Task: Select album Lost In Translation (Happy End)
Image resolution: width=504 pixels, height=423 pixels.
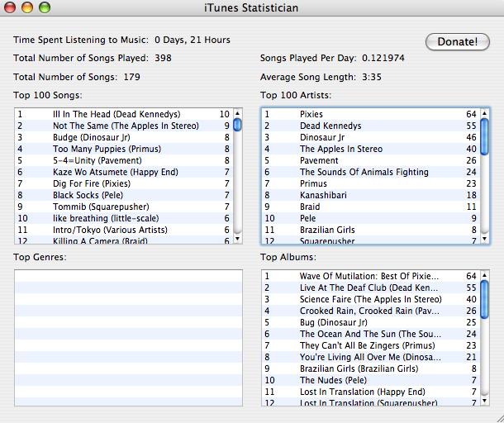Action: [371, 392]
